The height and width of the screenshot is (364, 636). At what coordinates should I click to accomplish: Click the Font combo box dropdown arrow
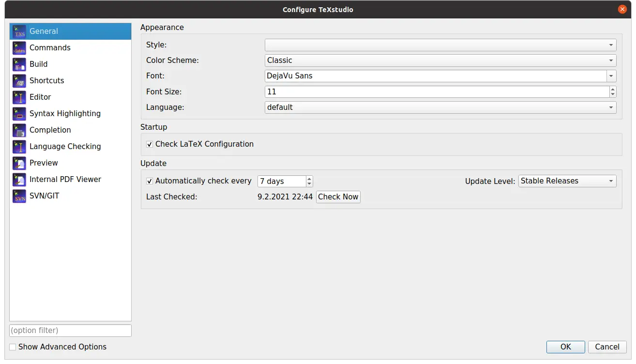pos(611,76)
